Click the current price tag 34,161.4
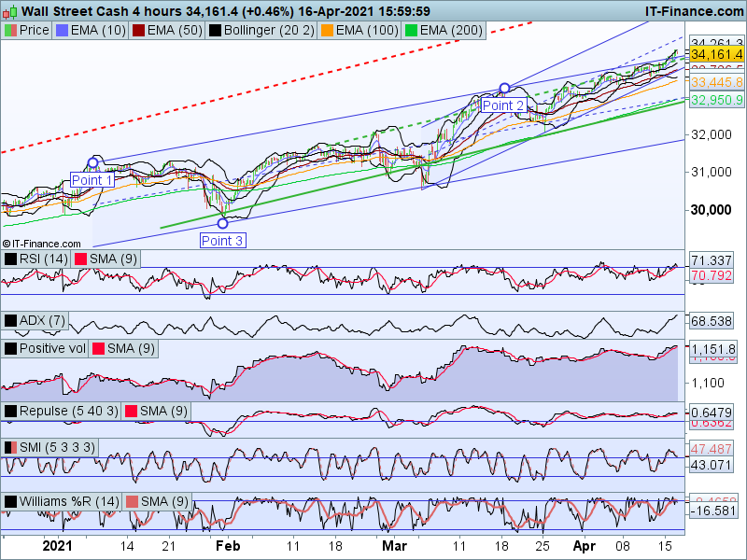Image resolution: width=747 pixels, height=560 pixels. (x=716, y=54)
